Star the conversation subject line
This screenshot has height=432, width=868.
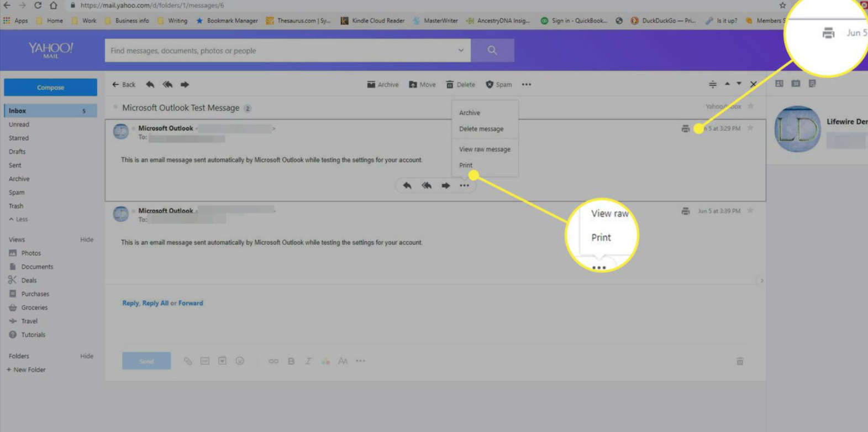pyautogui.click(x=750, y=106)
